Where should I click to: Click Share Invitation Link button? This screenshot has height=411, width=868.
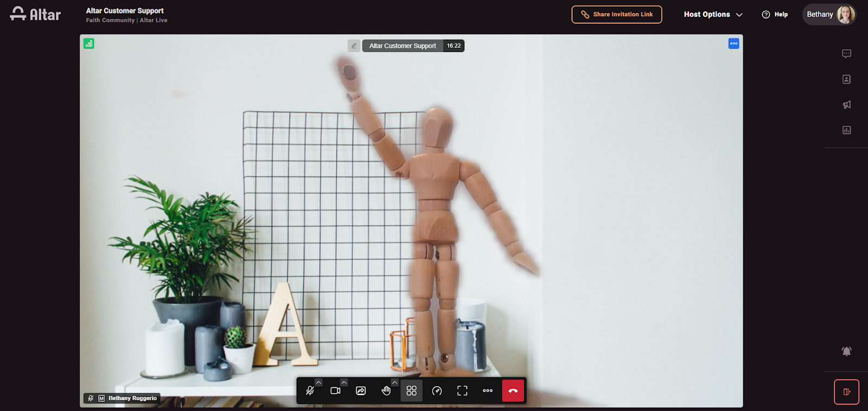pyautogui.click(x=617, y=15)
